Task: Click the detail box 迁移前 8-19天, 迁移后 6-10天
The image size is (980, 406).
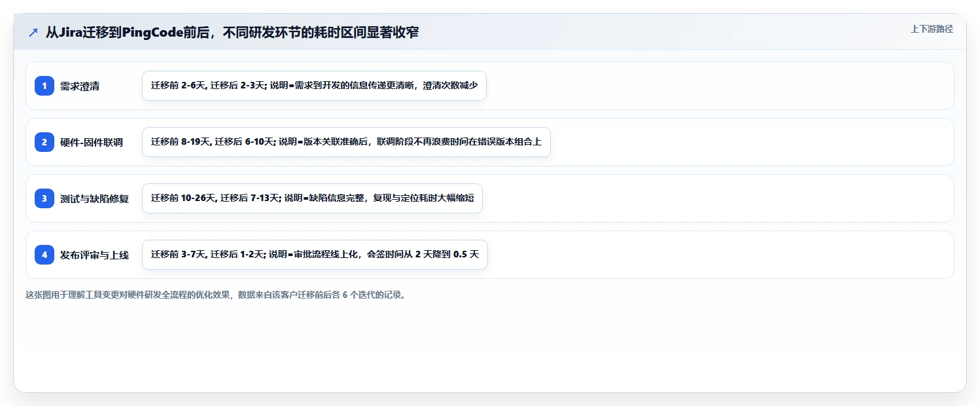Action: point(346,142)
